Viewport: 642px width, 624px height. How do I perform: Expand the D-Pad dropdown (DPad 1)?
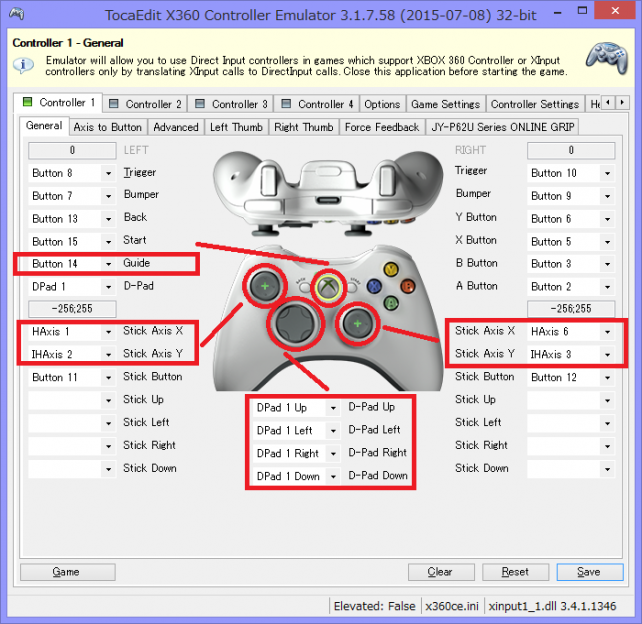tap(109, 287)
